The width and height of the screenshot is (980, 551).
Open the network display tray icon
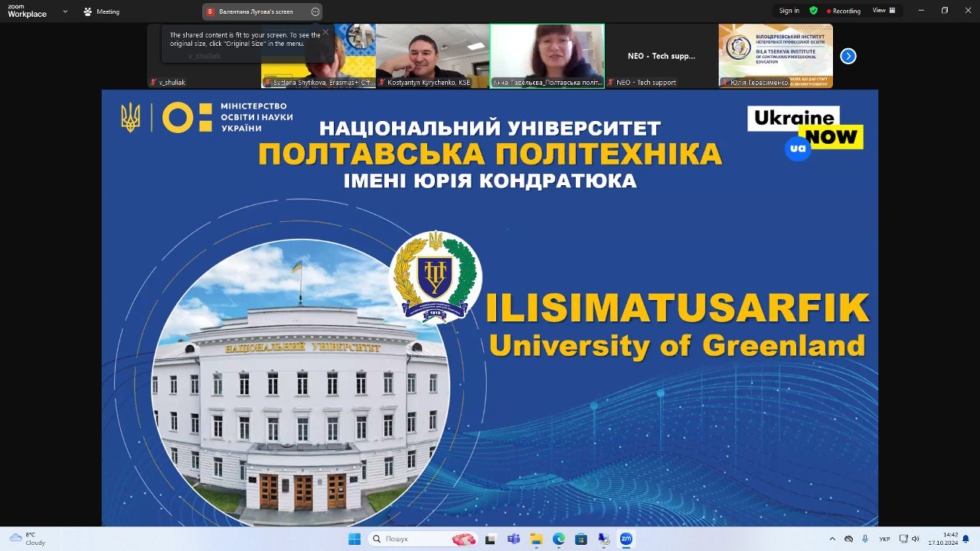(x=903, y=539)
